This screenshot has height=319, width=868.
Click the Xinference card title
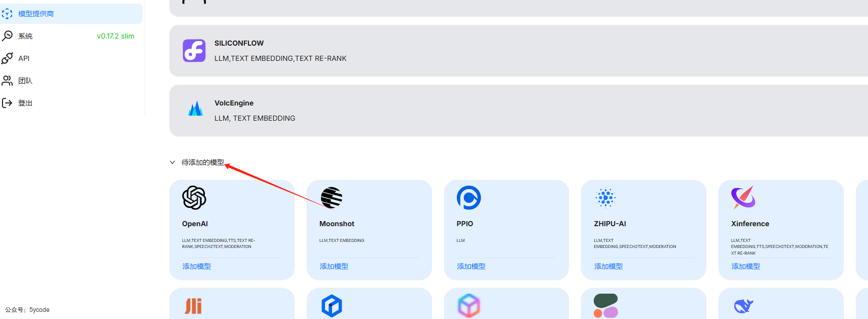[x=750, y=224]
